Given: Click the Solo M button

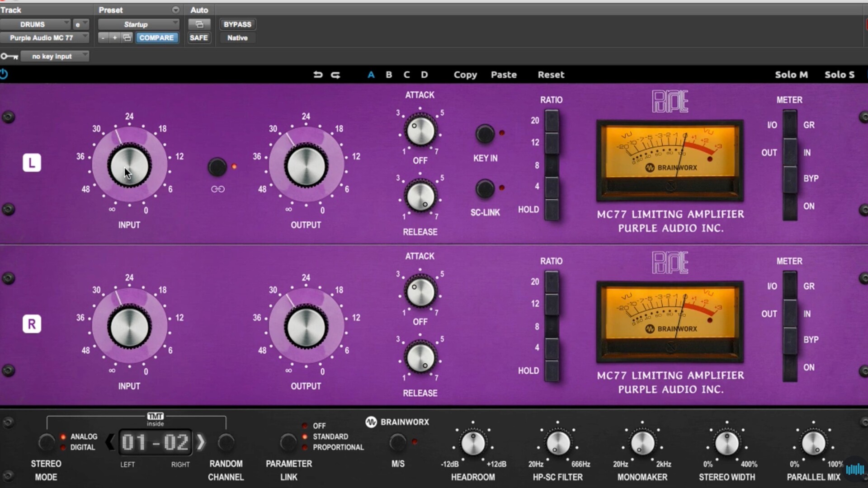Looking at the screenshot, I should pyautogui.click(x=791, y=75).
